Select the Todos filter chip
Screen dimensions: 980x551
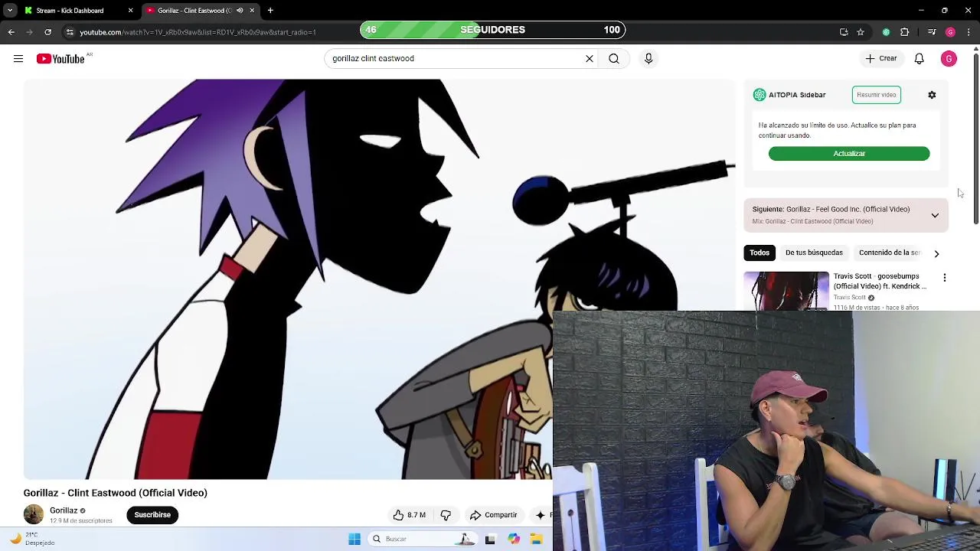tap(759, 253)
